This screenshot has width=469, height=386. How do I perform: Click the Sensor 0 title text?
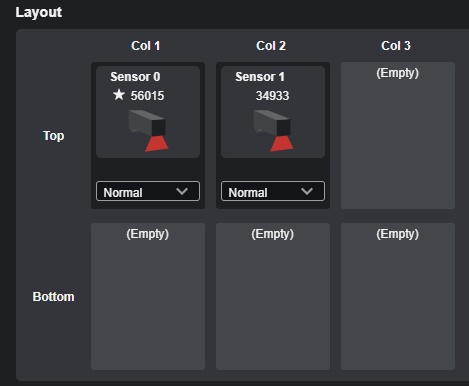pos(135,77)
